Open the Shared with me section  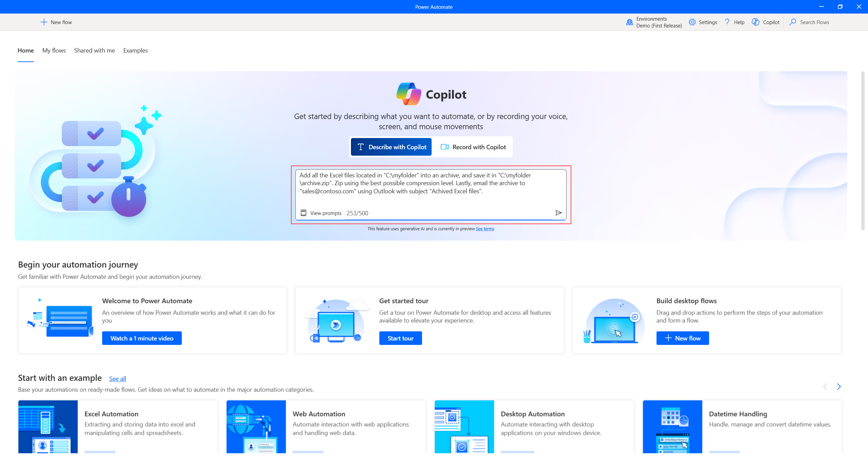pos(93,50)
